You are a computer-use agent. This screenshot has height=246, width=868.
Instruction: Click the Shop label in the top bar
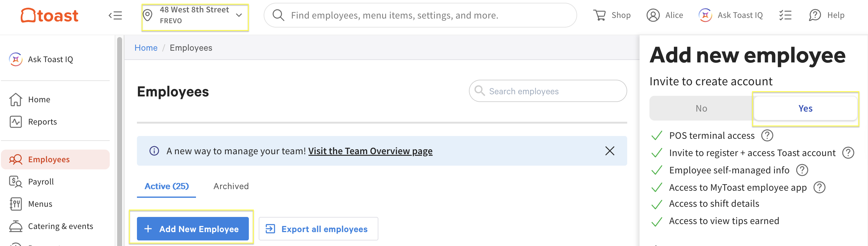point(621,15)
